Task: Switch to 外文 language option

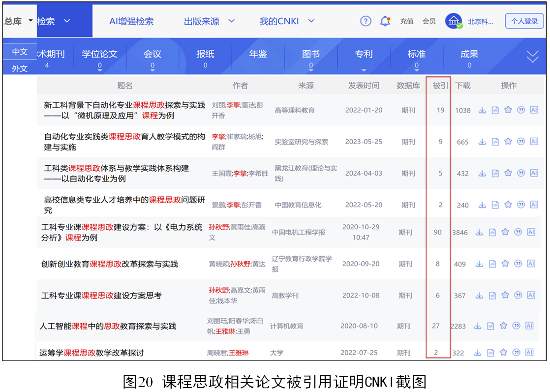Action: [x=20, y=68]
